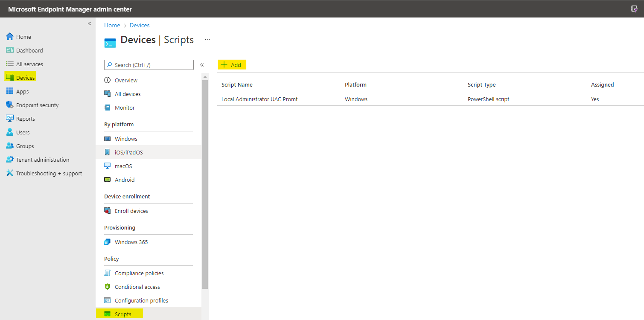Collapse the left navigation pane chevron
The image size is (644, 320).
tap(90, 23)
